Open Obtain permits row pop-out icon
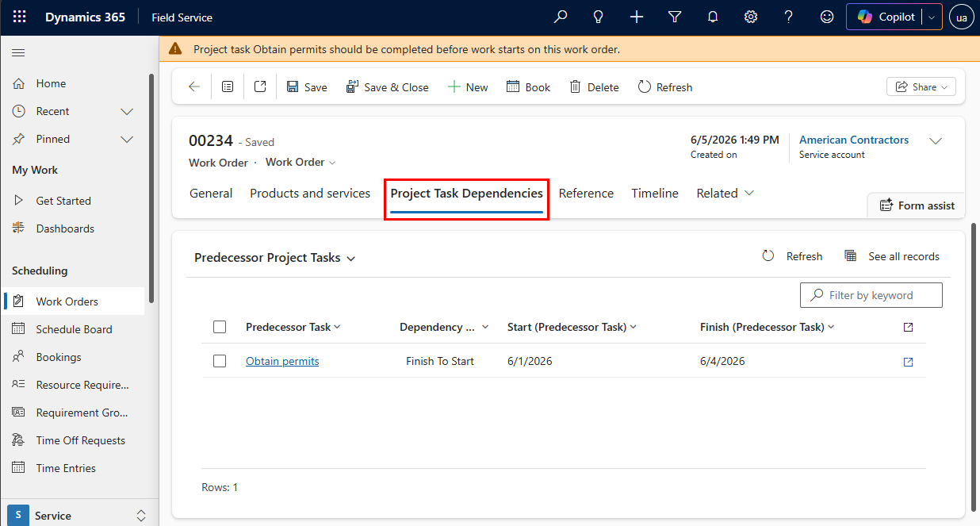Viewport: 980px width, 526px height. coord(909,362)
